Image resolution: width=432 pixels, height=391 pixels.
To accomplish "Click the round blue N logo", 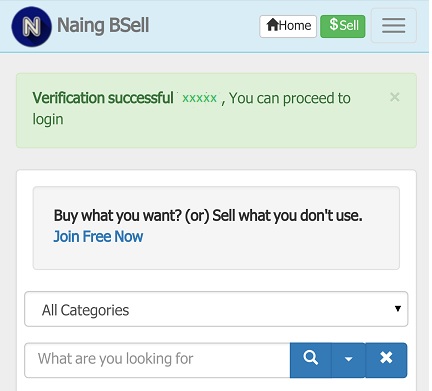I will [x=32, y=26].
